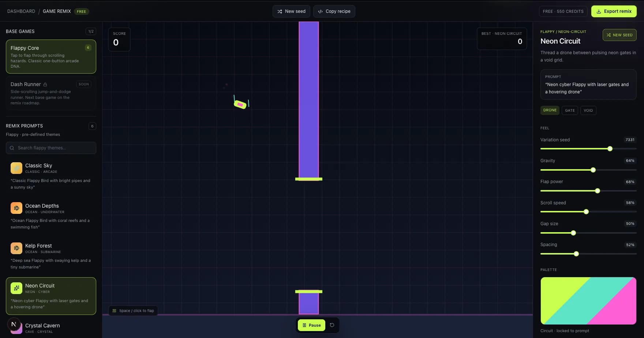Adjust the Scroll speed slider
Image resolution: width=644 pixels, height=338 pixels.
pyautogui.click(x=588, y=212)
